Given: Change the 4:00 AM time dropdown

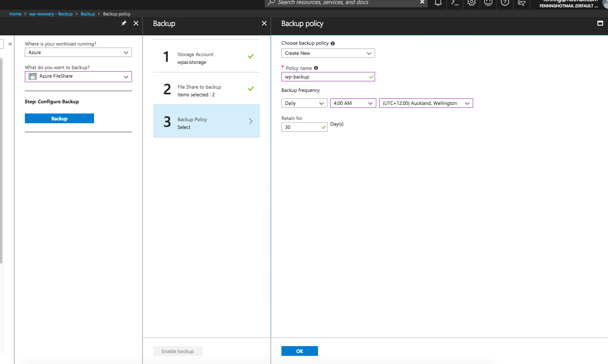Looking at the screenshot, I should pos(353,103).
